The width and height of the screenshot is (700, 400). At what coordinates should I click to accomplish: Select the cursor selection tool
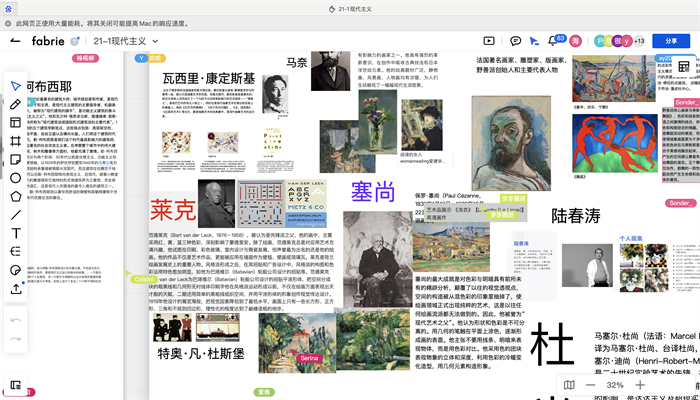(x=16, y=85)
